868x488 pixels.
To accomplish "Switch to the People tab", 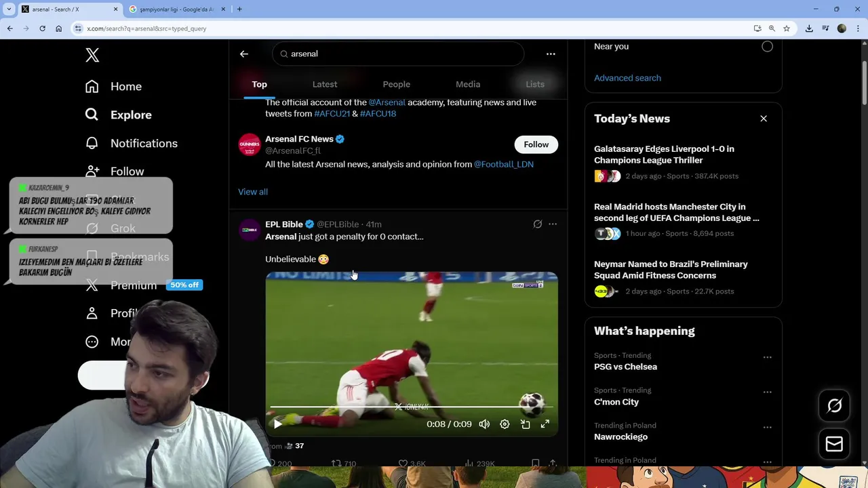I will [397, 84].
